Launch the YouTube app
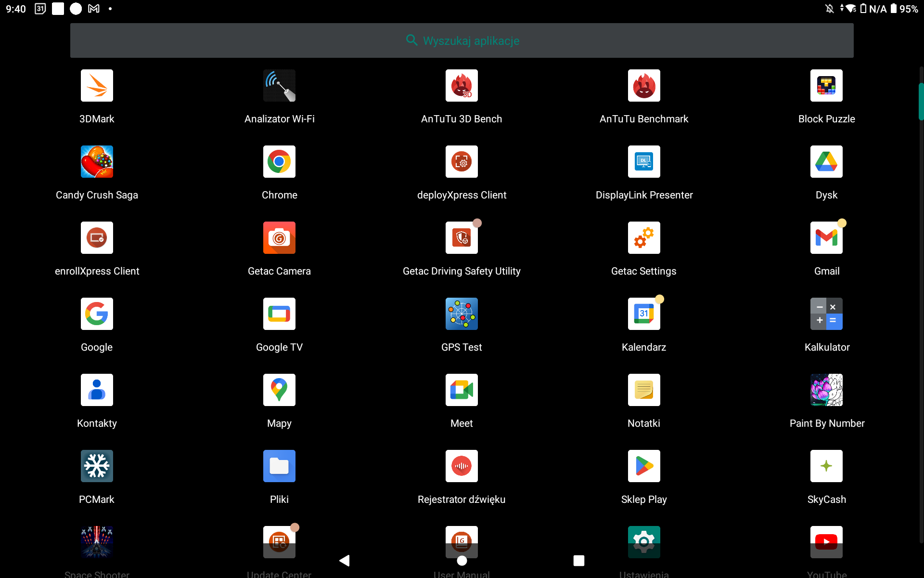This screenshot has height=578, width=924. [x=826, y=542]
